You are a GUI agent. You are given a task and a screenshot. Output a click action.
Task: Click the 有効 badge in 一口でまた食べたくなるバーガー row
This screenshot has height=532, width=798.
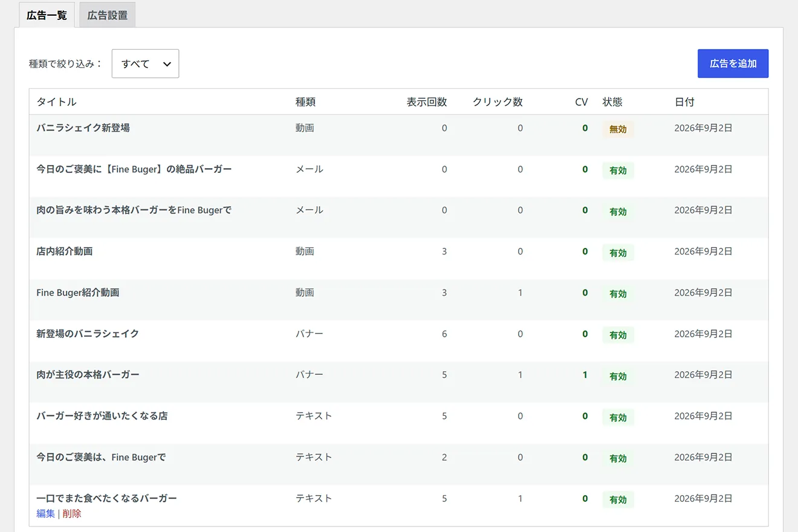point(618,500)
